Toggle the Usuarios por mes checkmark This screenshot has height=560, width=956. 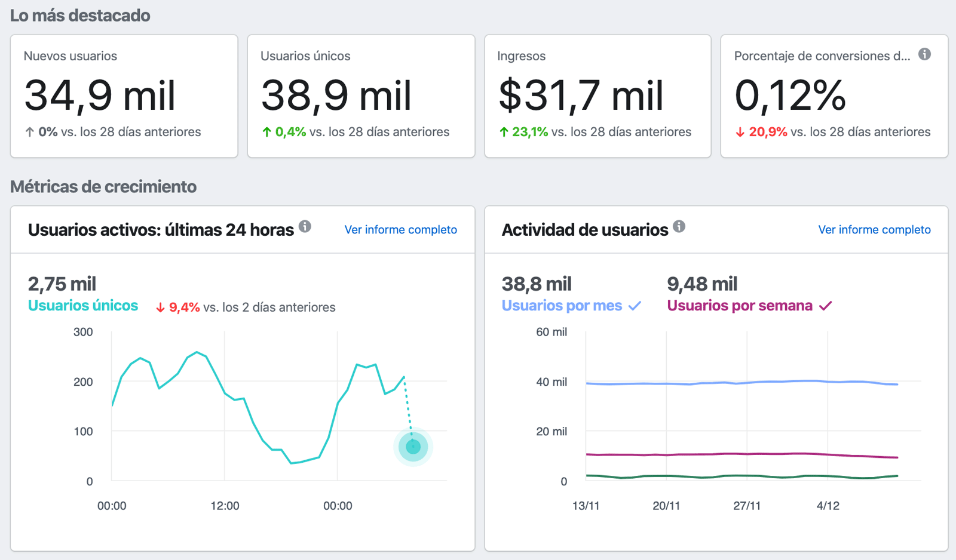pyautogui.click(x=635, y=306)
